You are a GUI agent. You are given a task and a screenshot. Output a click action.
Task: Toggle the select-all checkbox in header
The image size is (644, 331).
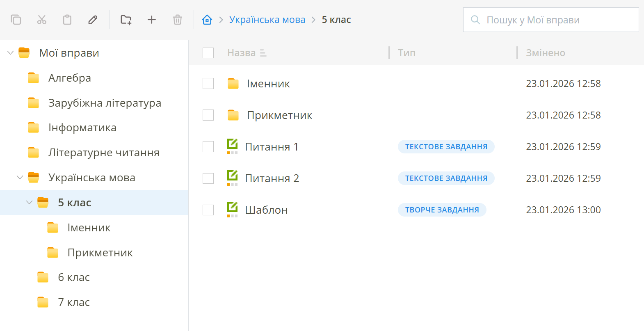[x=208, y=53]
